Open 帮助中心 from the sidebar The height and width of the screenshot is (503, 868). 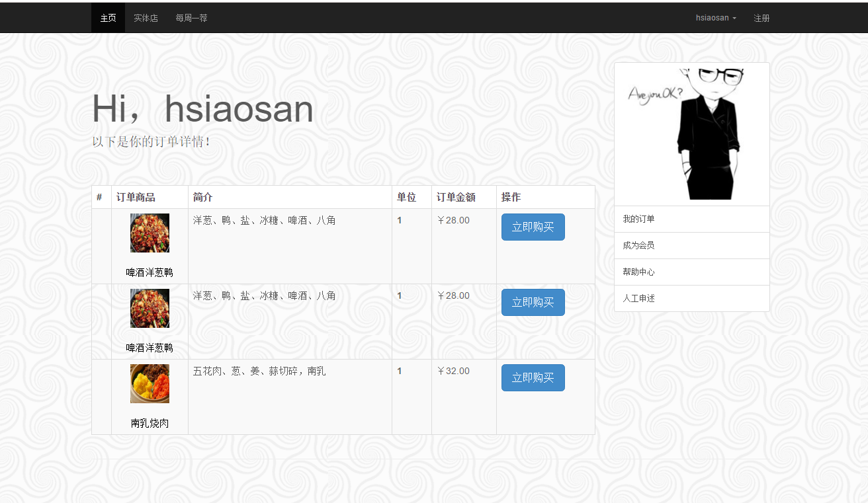click(692, 272)
